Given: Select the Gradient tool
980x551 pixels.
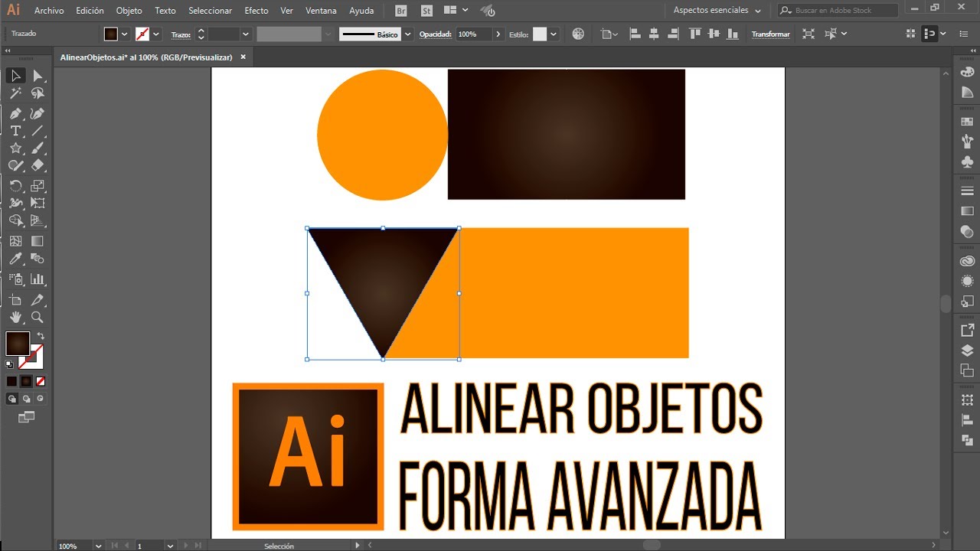Looking at the screenshot, I should pos(38,241).
